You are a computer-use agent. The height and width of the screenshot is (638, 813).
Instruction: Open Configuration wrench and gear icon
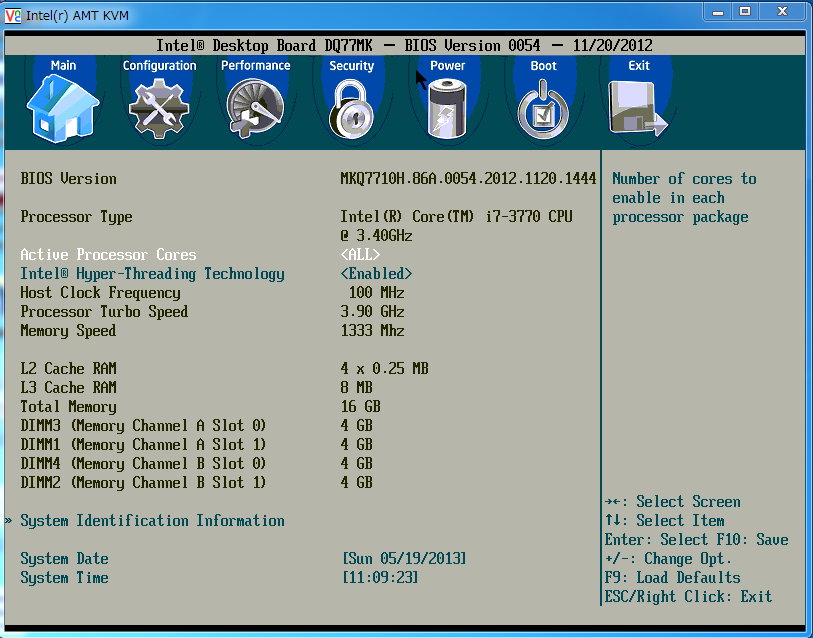(159, 108)
